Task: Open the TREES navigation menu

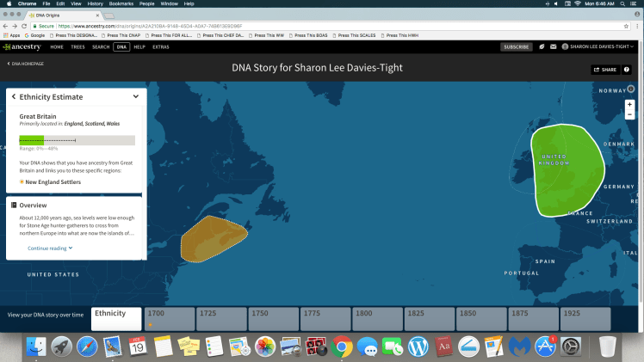Action: [x=78, y=46]
